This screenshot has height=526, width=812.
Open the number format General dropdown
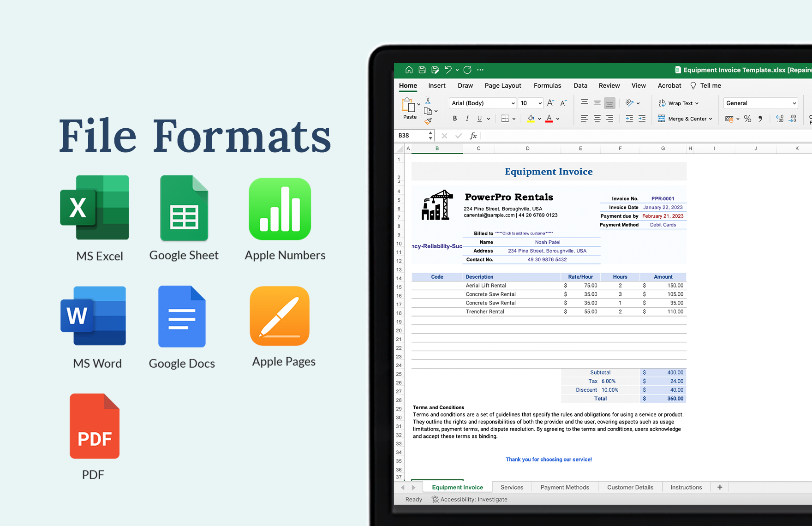(760, 103)
